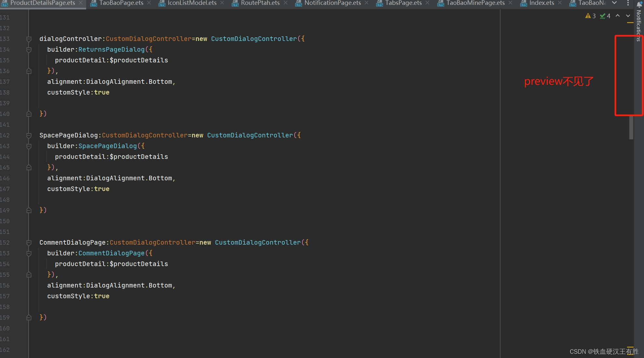644x358 pixels.
Task: Open the IconListModel.ets tab
Action: click(x=192, y=3)
